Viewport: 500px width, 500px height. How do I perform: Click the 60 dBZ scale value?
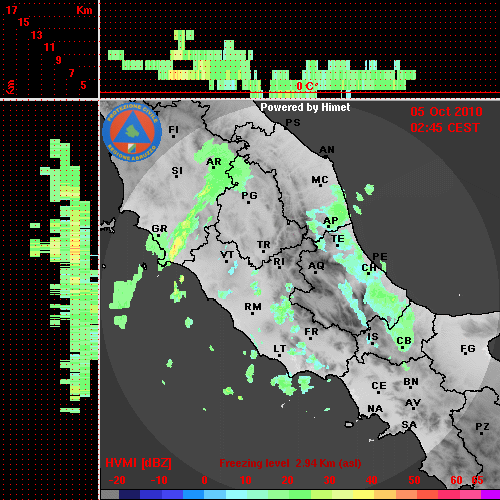[x=456, y=480]
